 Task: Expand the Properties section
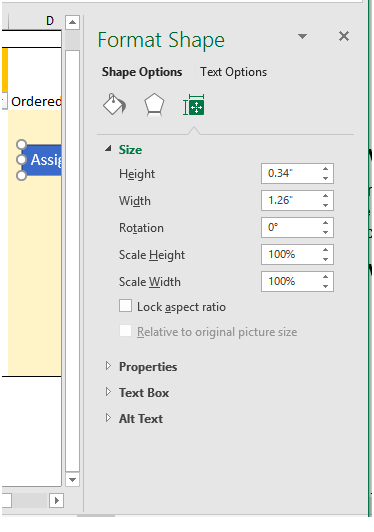pyautogui.click(x=108, y=366)
